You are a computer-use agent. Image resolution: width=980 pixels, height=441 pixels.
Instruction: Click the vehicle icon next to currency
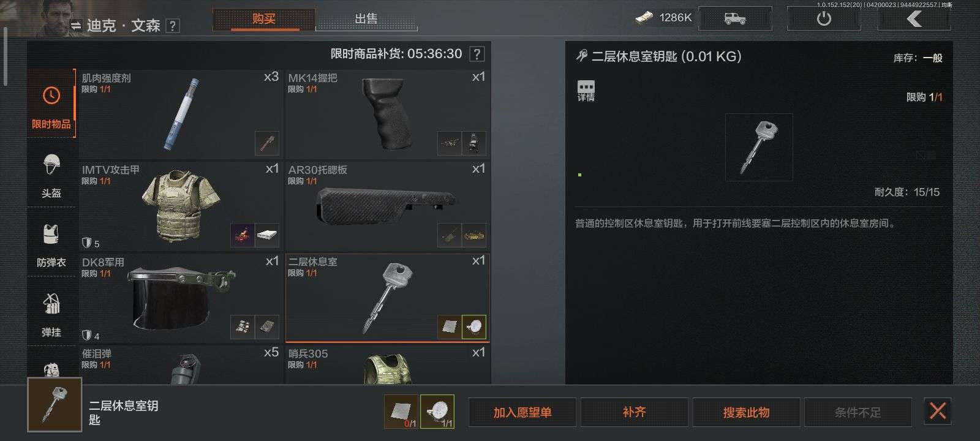[734, 18]
